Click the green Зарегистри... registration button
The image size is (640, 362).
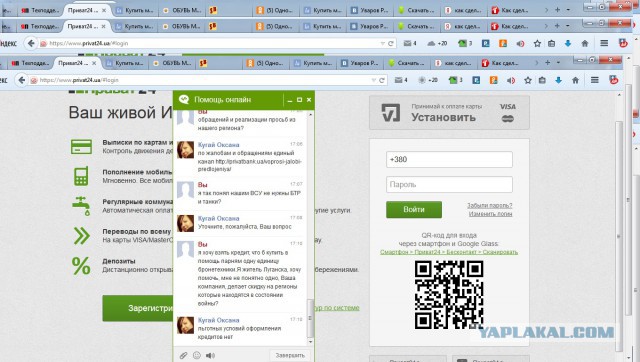[138, 308]
